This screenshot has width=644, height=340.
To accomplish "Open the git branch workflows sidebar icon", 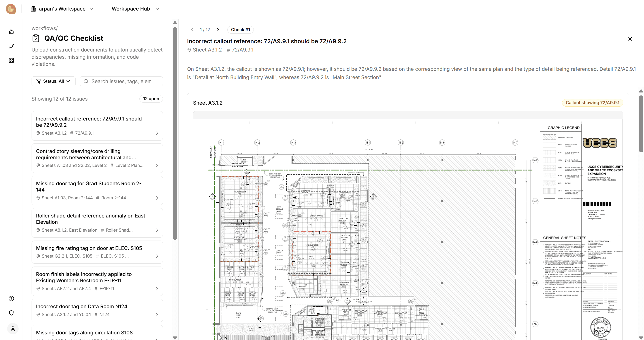I will pos(11,46).
